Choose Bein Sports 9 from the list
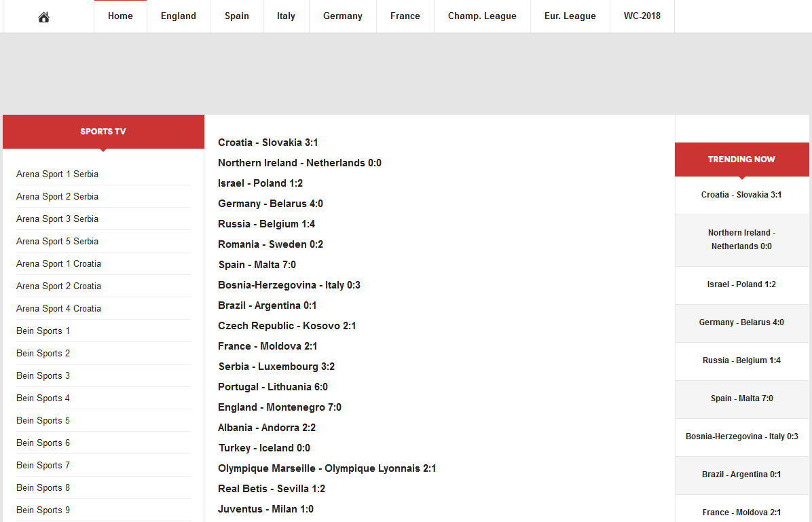 (43, 510)
